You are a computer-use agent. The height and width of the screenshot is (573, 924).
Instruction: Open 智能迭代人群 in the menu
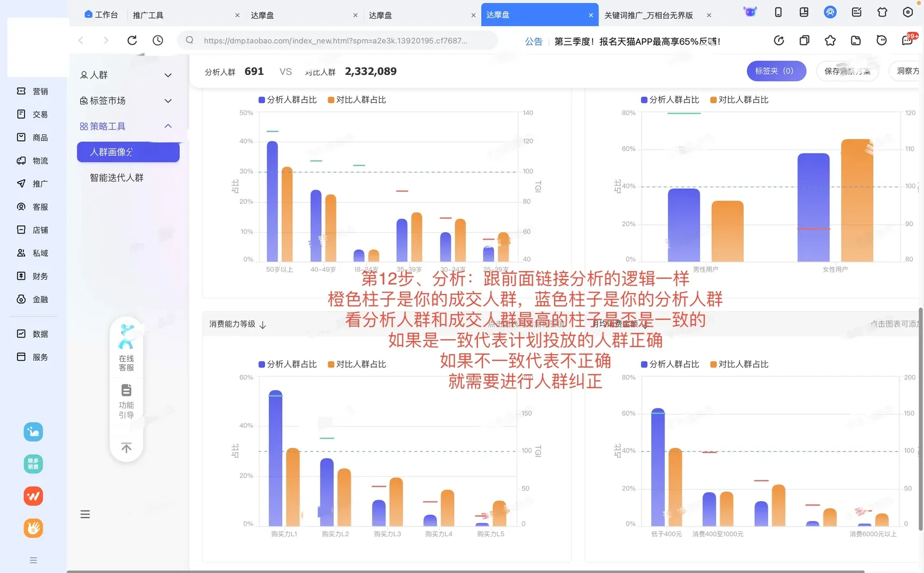tap(116, 177)
